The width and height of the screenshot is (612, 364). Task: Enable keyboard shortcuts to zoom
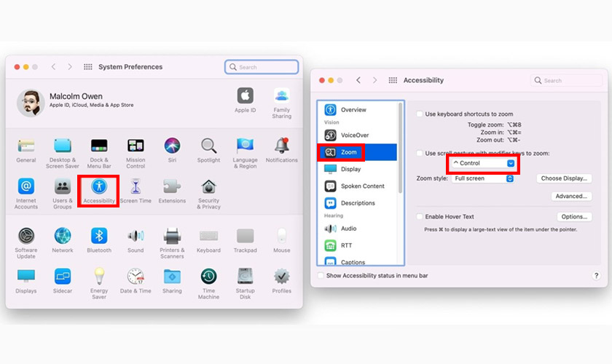pos(420,114)
